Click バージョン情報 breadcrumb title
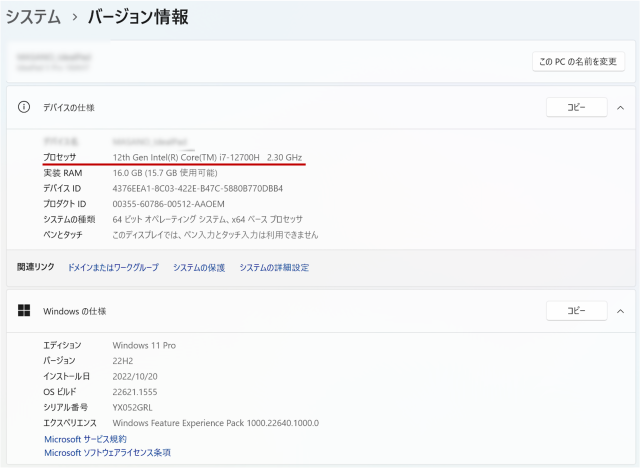The height and width of the screenshot is (468, 640). [x=138, y=17]
